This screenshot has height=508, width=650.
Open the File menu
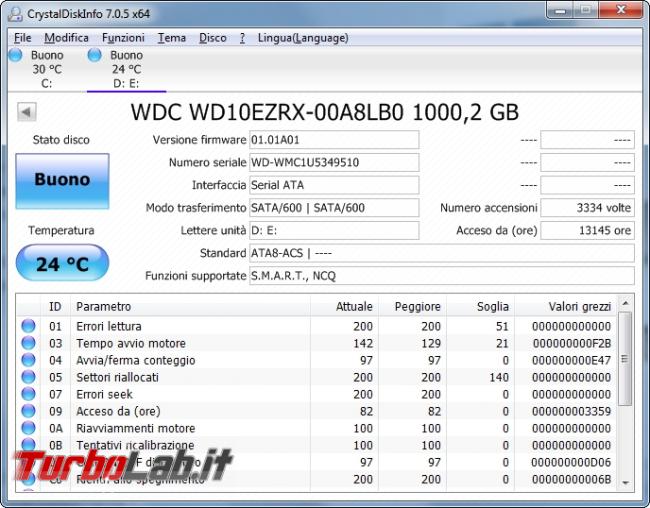(22, 38)
